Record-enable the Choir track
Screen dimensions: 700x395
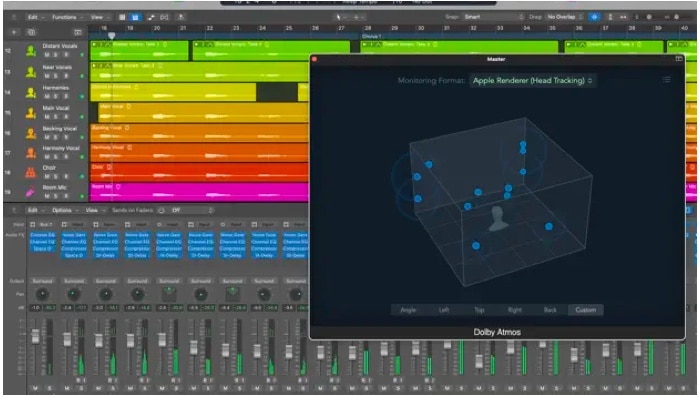pos(66,176)
